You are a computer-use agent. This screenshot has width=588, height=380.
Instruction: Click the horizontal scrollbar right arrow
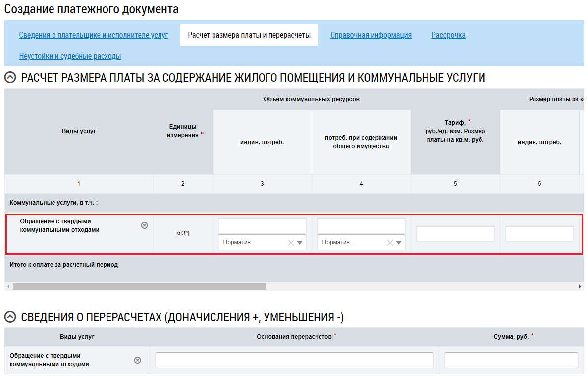[x=580, y=287]
